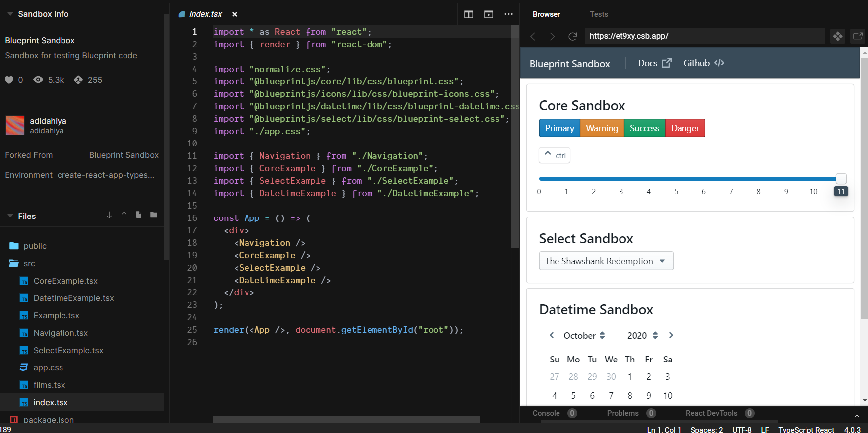
Task: Go to next month in calendar
Action: point(671,335)
